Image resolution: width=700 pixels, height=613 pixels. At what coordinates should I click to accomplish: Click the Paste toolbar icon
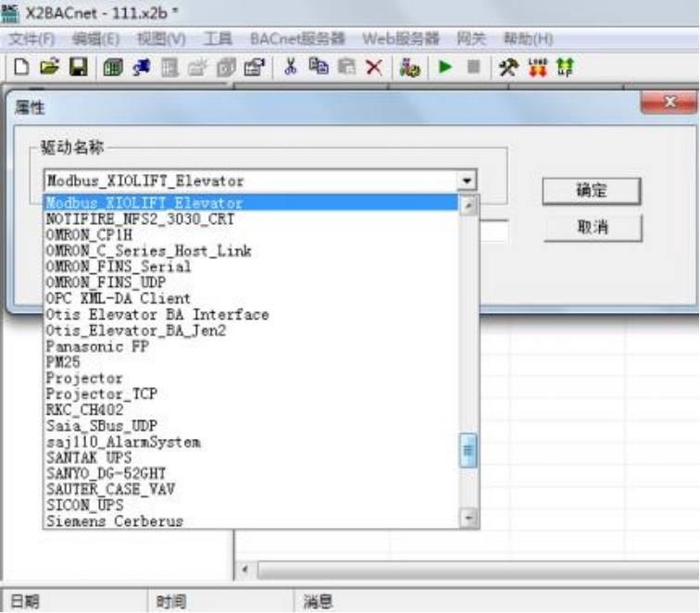tap(346, 68)
